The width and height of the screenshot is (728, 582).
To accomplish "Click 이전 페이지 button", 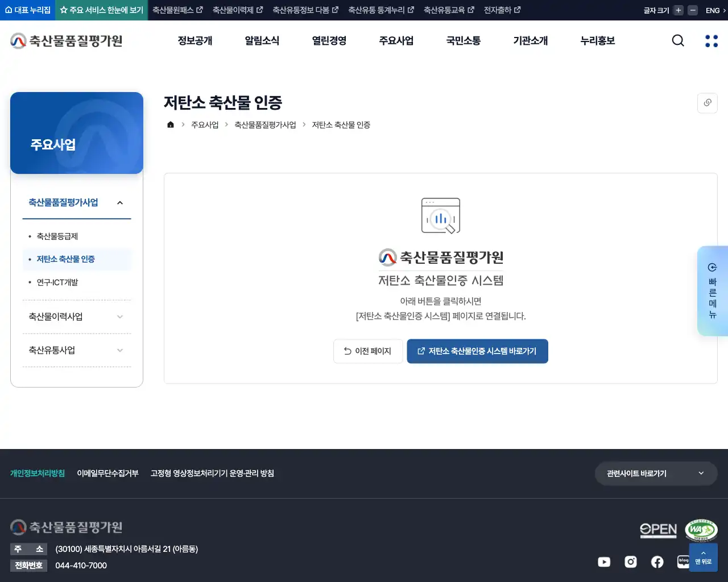I will 368,351.
